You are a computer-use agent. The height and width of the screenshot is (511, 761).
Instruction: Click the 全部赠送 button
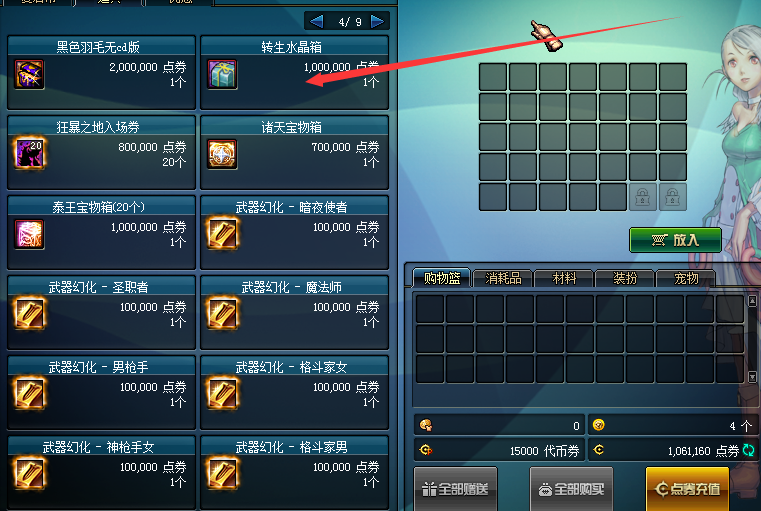click(455, 489)
